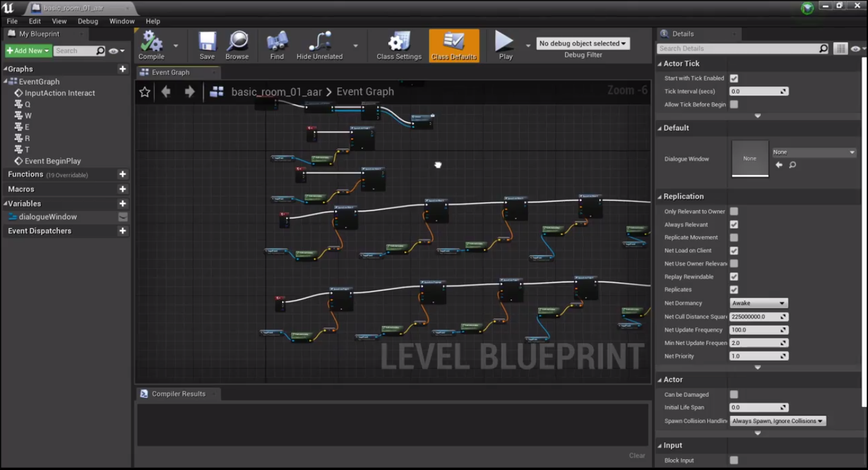Open the View menu
Image resolution: width=868 pixels, height=470 pixels.
[59, 21]
